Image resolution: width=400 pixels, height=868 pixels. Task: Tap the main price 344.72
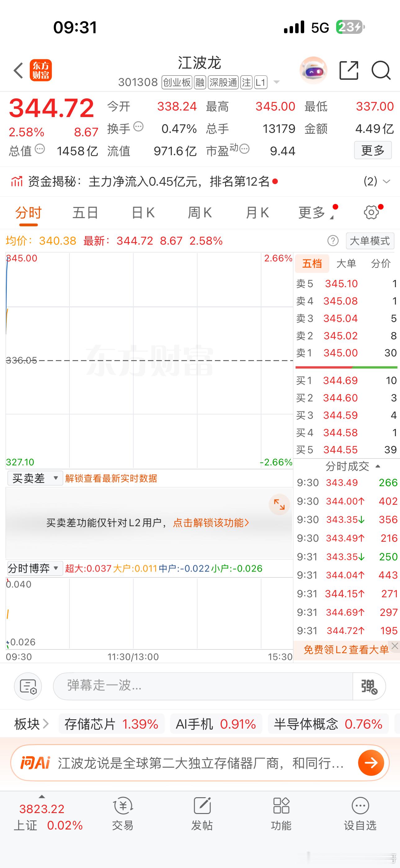pos(51,108)
